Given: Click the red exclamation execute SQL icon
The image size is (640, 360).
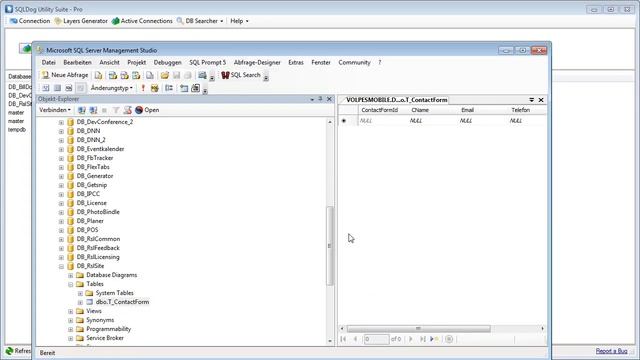Looking at the screenshot, I should pyautogui.click(x=143, y=88).
